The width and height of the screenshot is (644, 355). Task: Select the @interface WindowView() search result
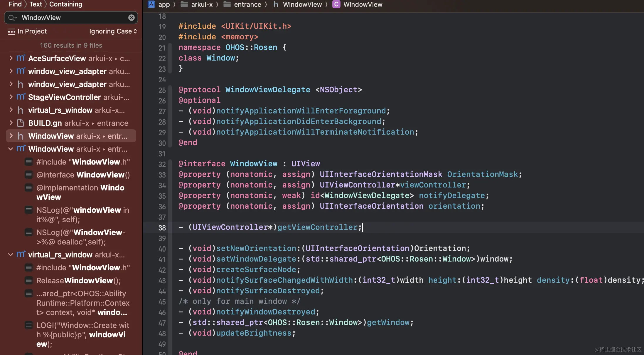(x=83, y=175)
